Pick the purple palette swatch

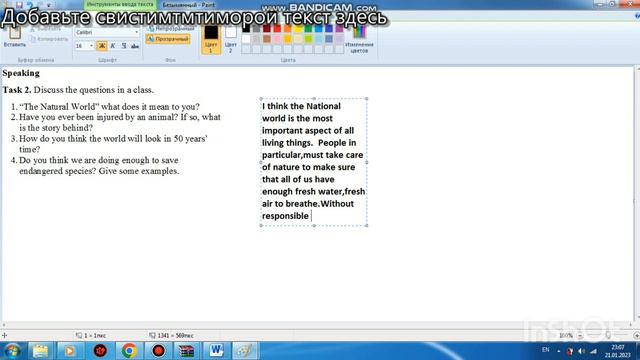click(x=340, y=29)
